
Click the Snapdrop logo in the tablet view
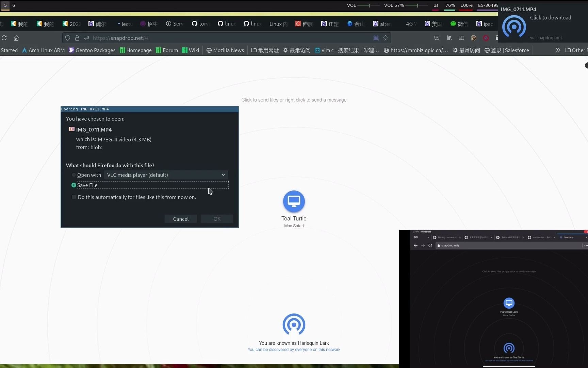[x=509, y=348]
